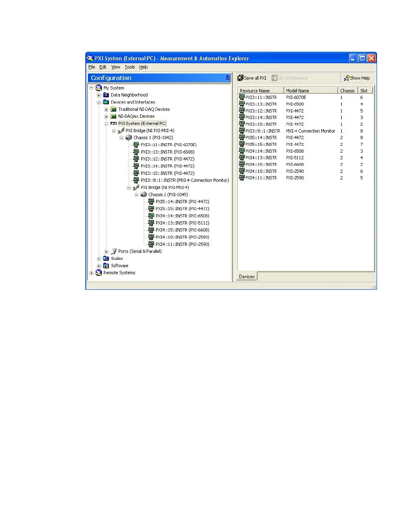Expand the Ports (Serial & Parallel) node
Image resolution: width=414 pixels, height=532 pixels.
(x=106, y=252)
